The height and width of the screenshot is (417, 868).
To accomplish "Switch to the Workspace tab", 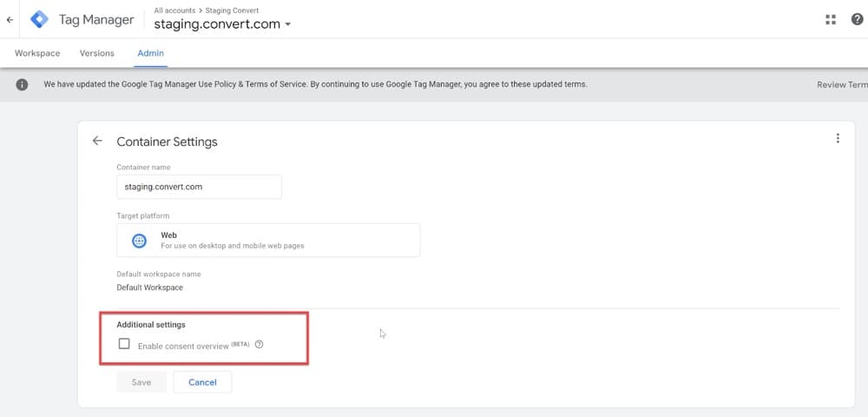I will tap(37, 53).
